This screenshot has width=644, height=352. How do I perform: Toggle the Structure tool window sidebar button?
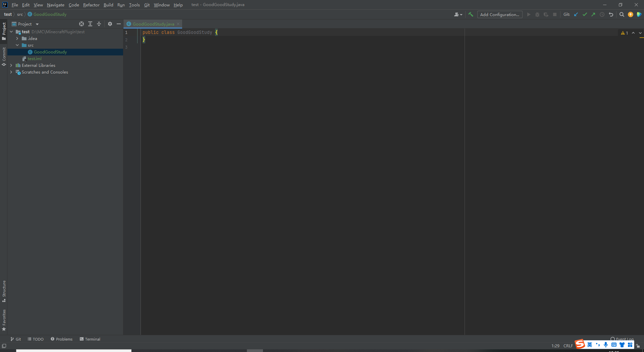4,291
